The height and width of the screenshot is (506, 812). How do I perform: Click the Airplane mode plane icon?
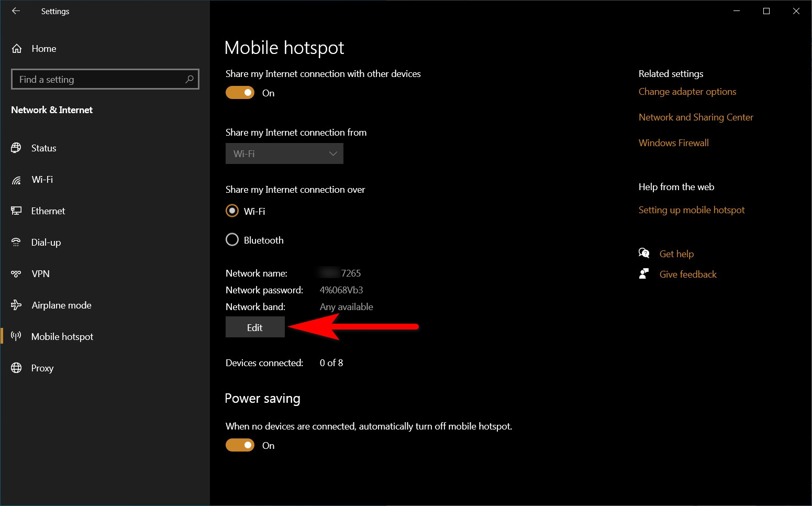pos(16,305)
